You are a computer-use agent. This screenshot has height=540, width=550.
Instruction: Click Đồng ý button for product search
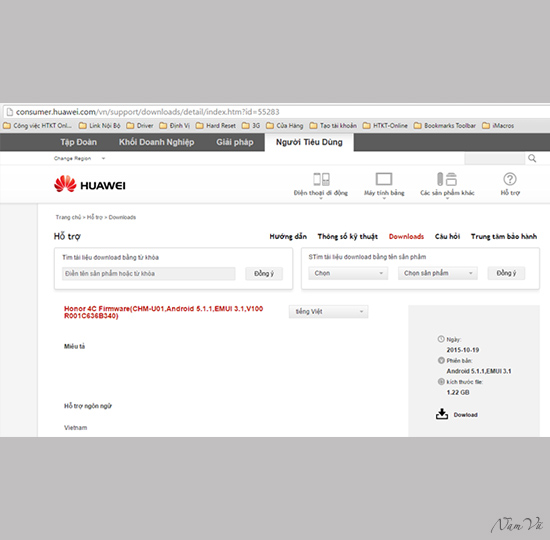pyautogui.click(x=506, y=273)
